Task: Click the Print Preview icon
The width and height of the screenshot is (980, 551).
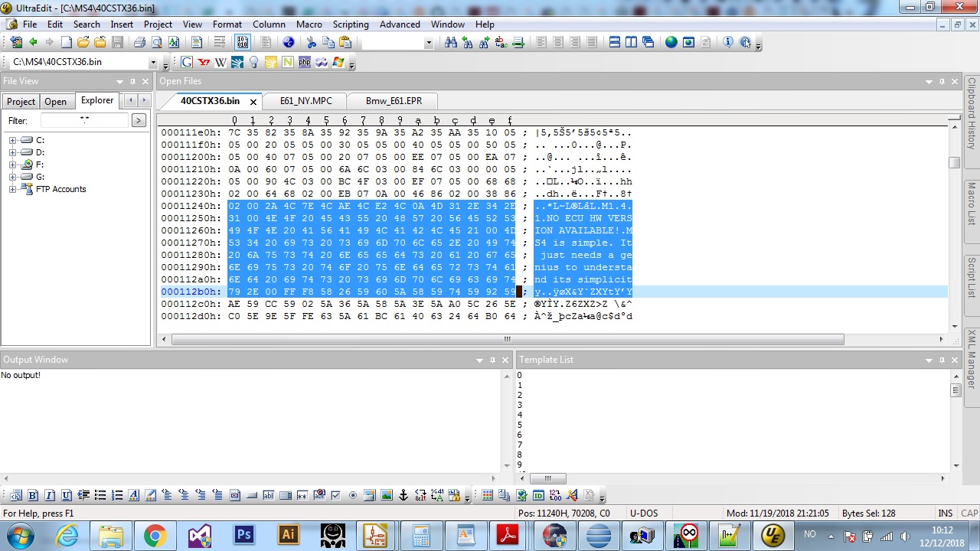Action: tap(156, 42)
